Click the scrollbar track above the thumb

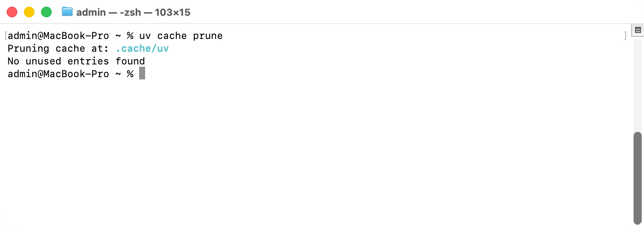click(x=638, y=85)
